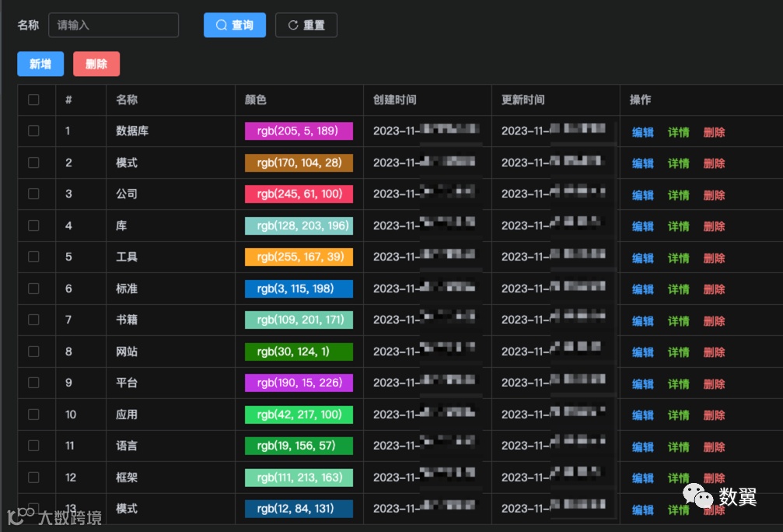The width and height of the screenshot is (783, 532).
Task: Click 编辑 in the 框架 row
Action: click(x=643, y=478)
